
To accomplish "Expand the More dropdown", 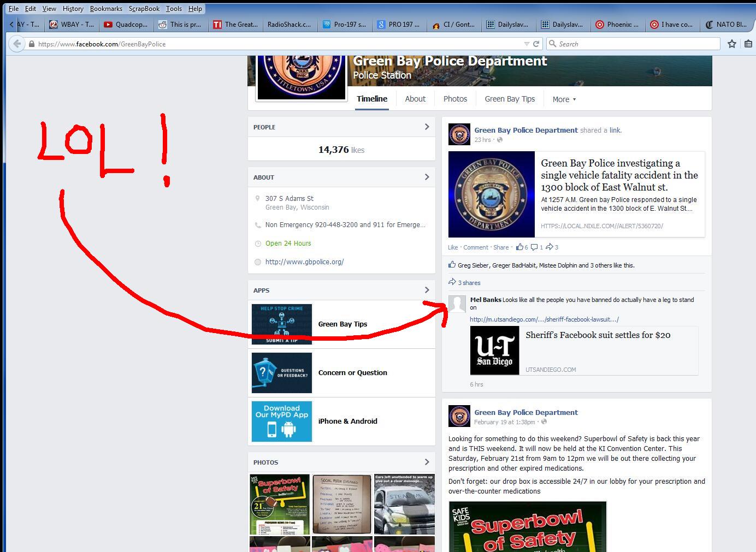I will point(564,99).
